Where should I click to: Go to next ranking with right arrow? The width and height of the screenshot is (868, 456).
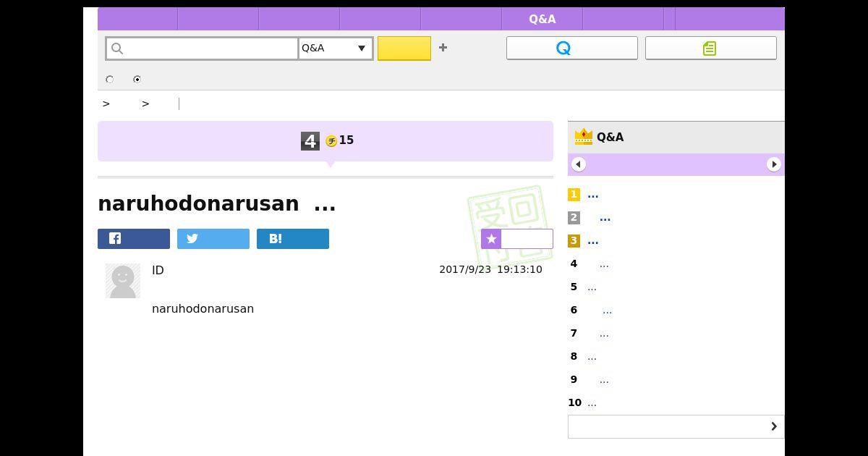[773, 164]
